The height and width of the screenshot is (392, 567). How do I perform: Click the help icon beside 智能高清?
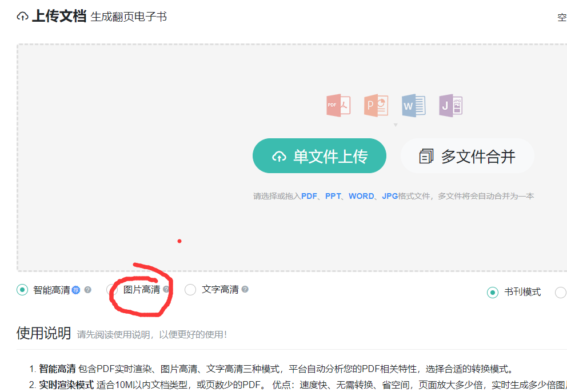point(88,290)
